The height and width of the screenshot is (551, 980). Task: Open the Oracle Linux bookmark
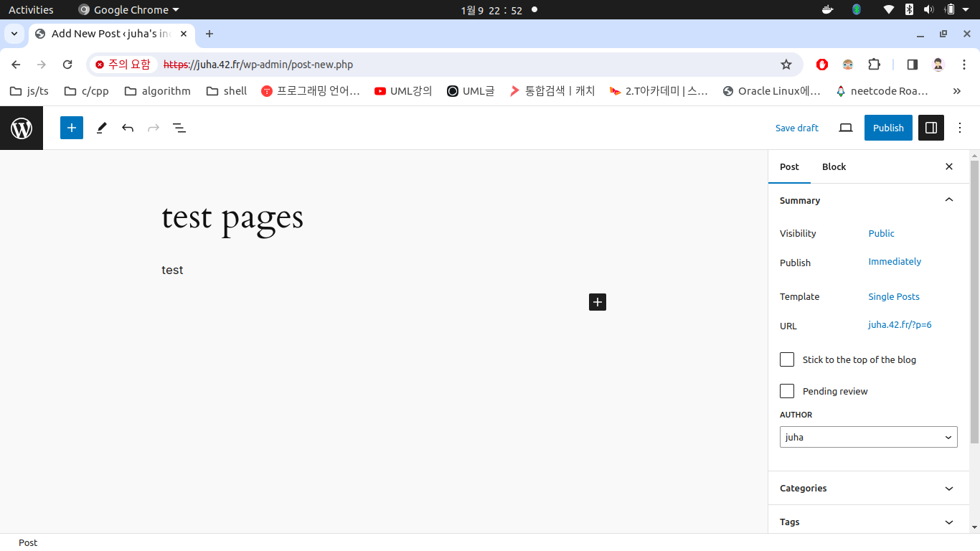[772, 91]
